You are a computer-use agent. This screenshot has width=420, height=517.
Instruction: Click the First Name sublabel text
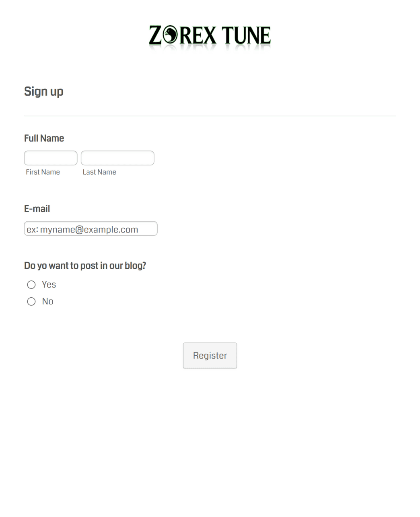tap(43, 172)
